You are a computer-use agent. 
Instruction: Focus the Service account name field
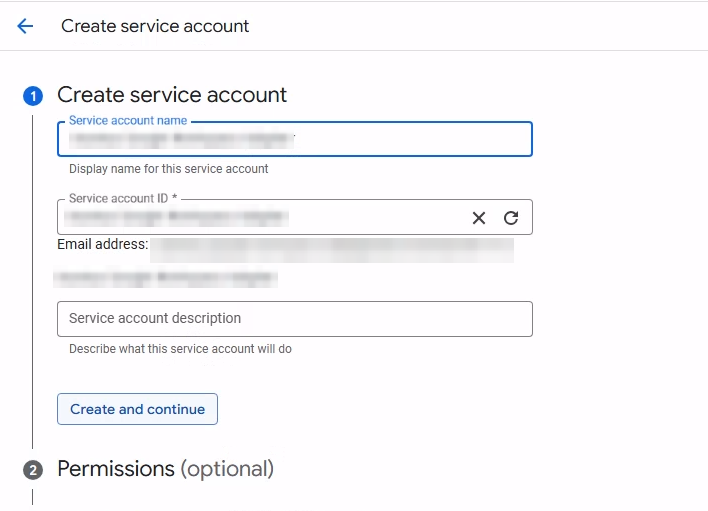(x=294, y=139)
